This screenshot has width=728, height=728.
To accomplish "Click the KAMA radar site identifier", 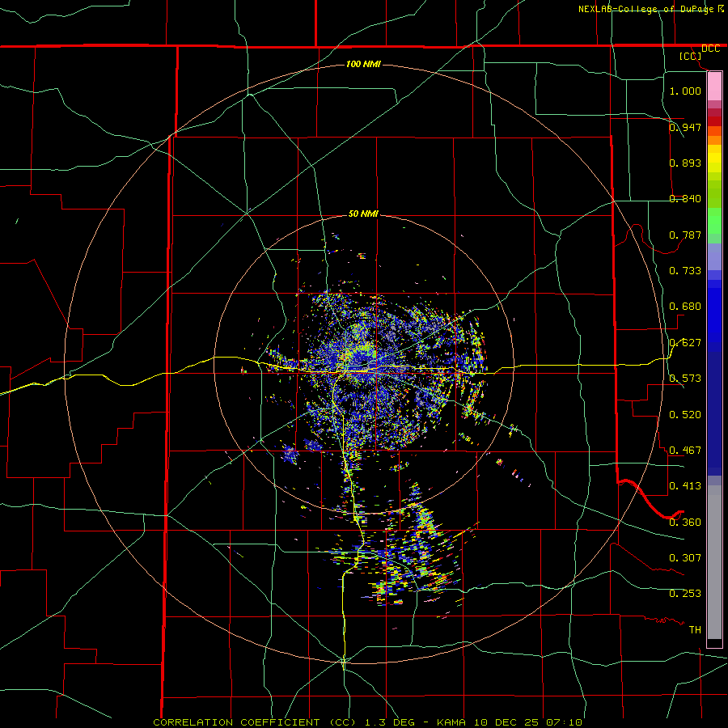I will pyautogui.click(x=453, y=722).
